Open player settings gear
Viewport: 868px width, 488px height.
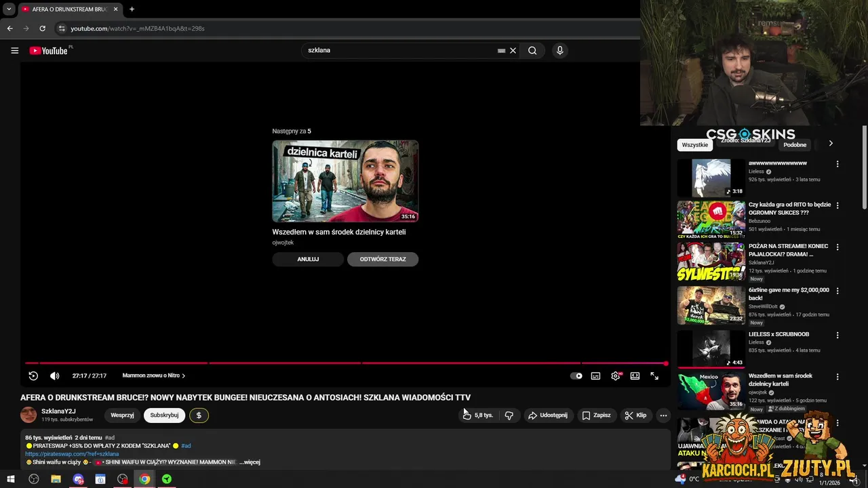(x=616, y=375)
